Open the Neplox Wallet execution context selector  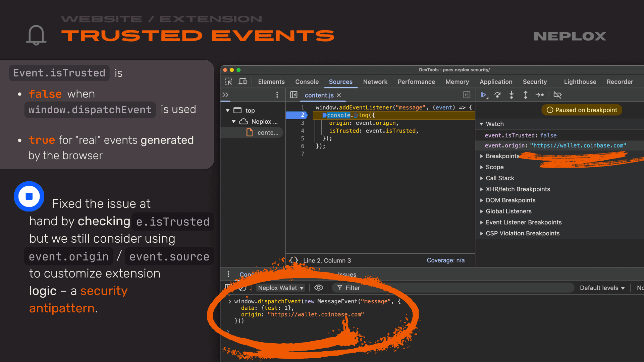280,288
